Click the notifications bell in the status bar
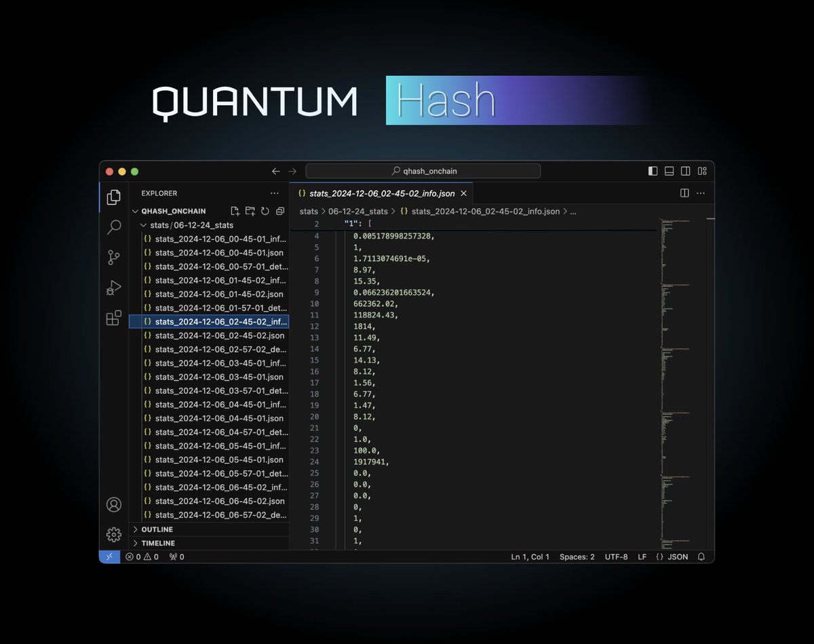Image resolution: width=814 pixels, height=644 pixels. point(701,557)
